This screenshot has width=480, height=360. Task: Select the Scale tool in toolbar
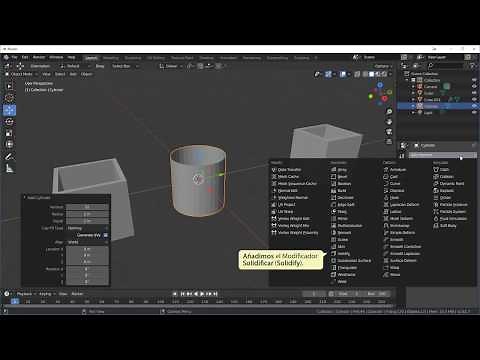[9, 133]
